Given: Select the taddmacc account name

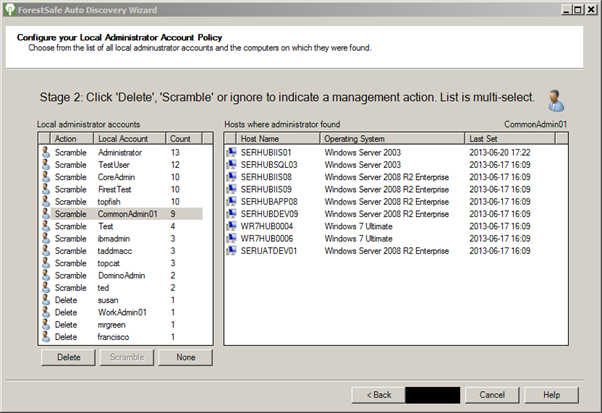Looking at the screenshot, I should (114, 251).
